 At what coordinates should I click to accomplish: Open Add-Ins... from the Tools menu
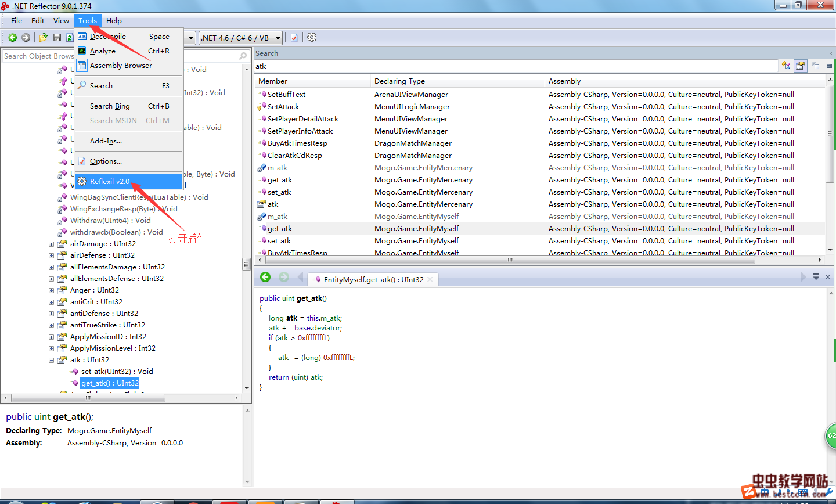129,141
